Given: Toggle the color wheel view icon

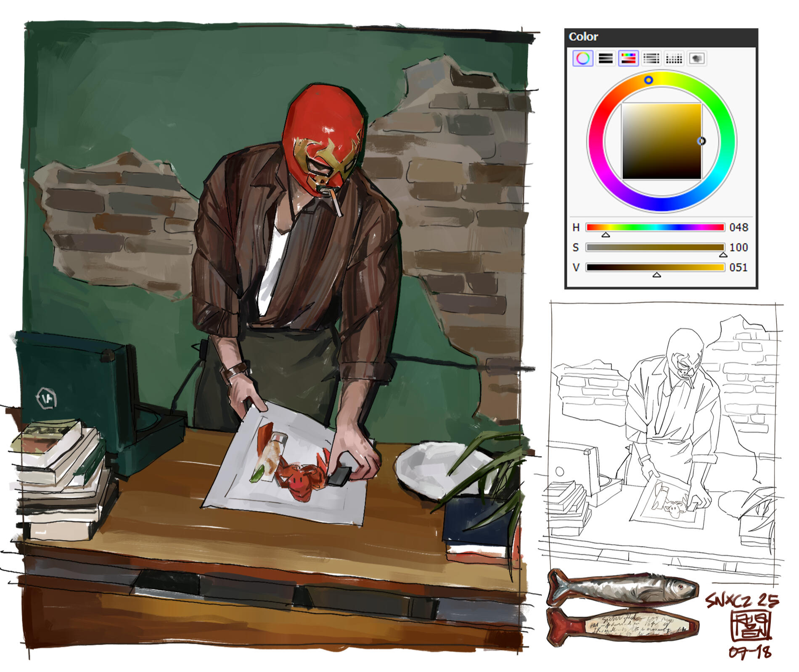Looking at the screenshot, I should pyautogui.click(x=583, y=58).
